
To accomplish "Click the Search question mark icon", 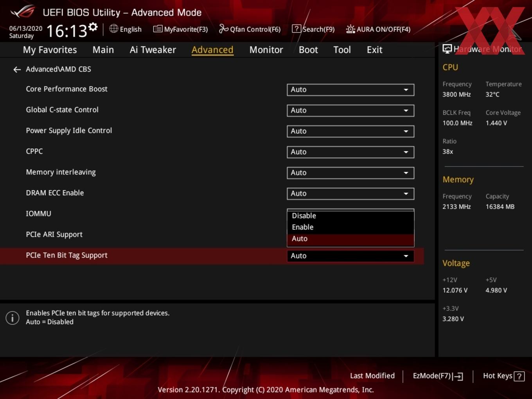I will (x=297, y=29).
